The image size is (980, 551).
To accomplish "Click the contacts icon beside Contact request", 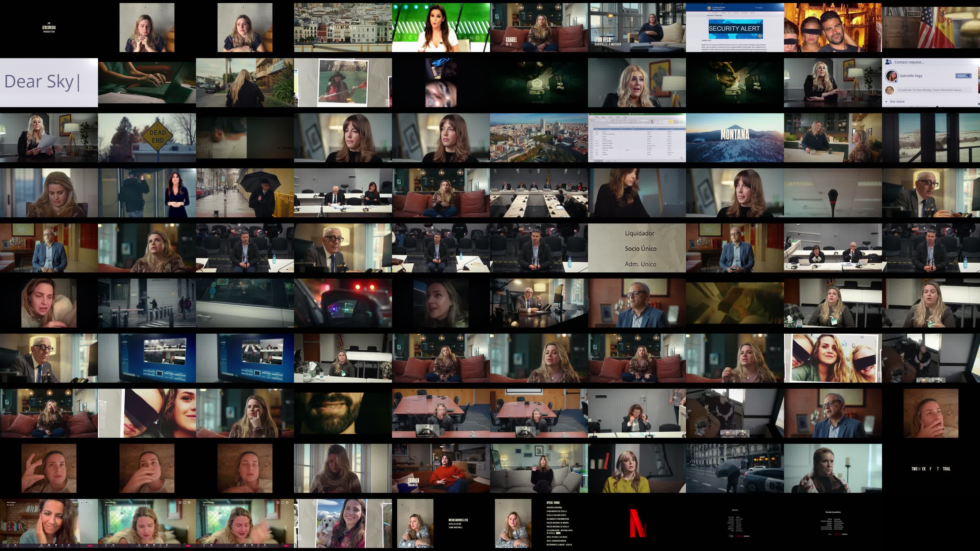I will pos(888,62).
